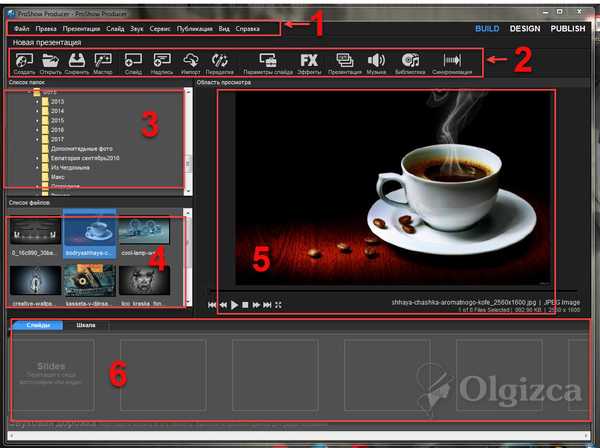Screen dimensions: 600x448
Task: Open the Публикация menu
Action: [x=195, y=29]
